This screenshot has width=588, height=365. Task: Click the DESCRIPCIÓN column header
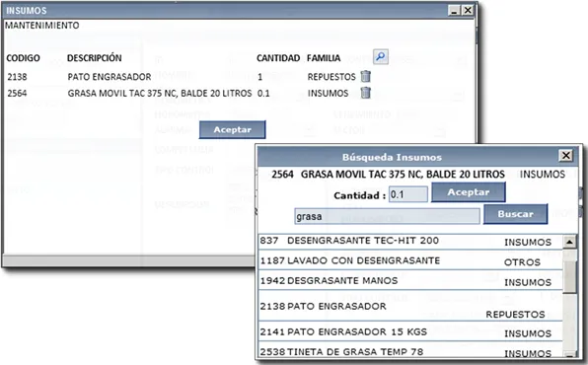point(95,58)
